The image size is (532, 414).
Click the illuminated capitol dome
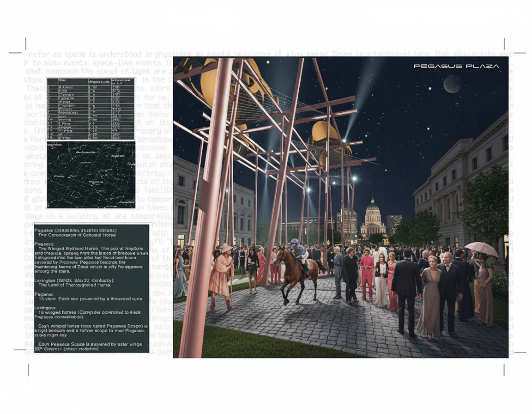(x=373, y=215)
